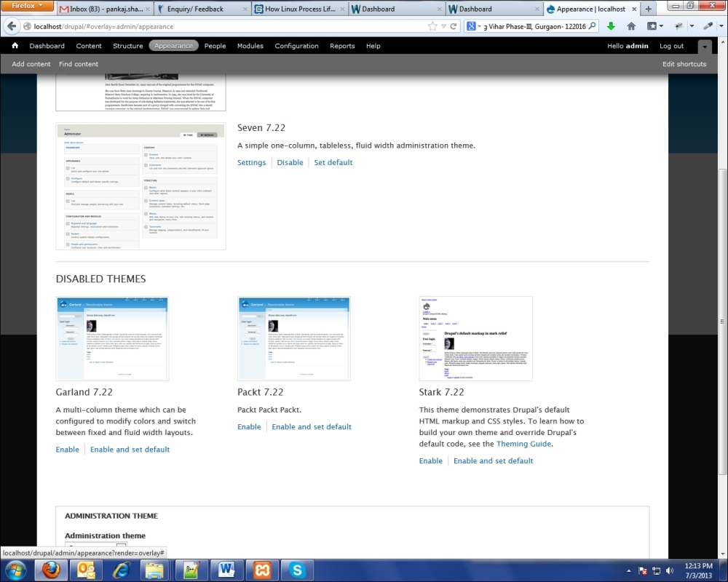
Task: Click the Firefox home toolbar icon
Action: pyautogui.click(x=631, y=26)
